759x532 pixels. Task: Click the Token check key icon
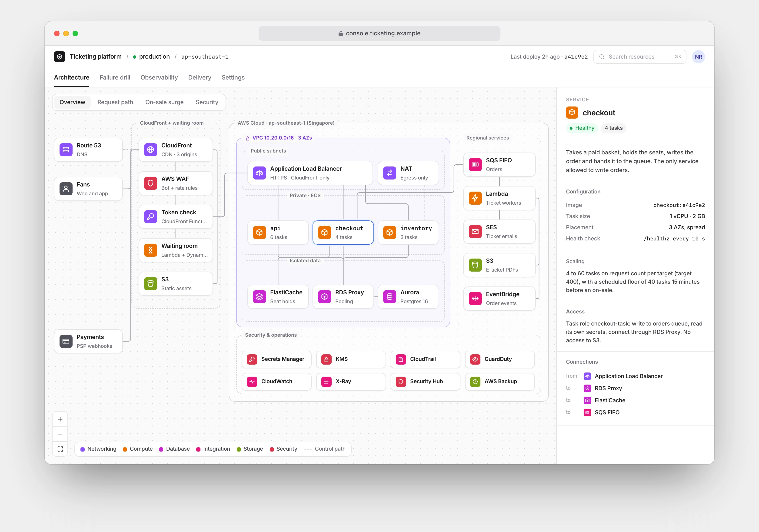[150, 216]
